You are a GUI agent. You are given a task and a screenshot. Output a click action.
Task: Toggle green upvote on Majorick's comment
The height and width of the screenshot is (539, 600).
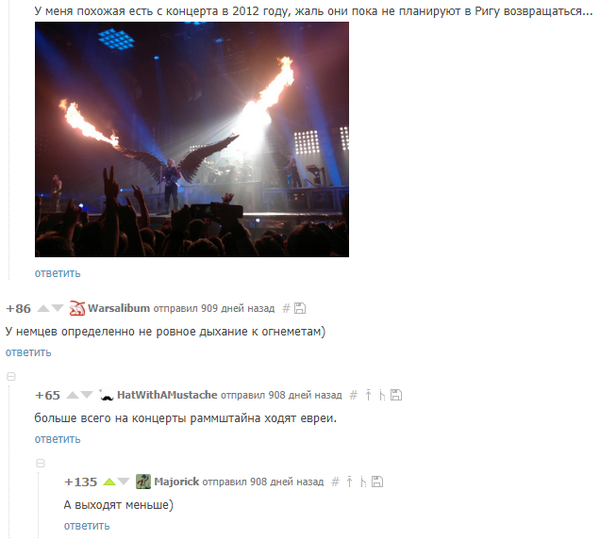point(109,482)
